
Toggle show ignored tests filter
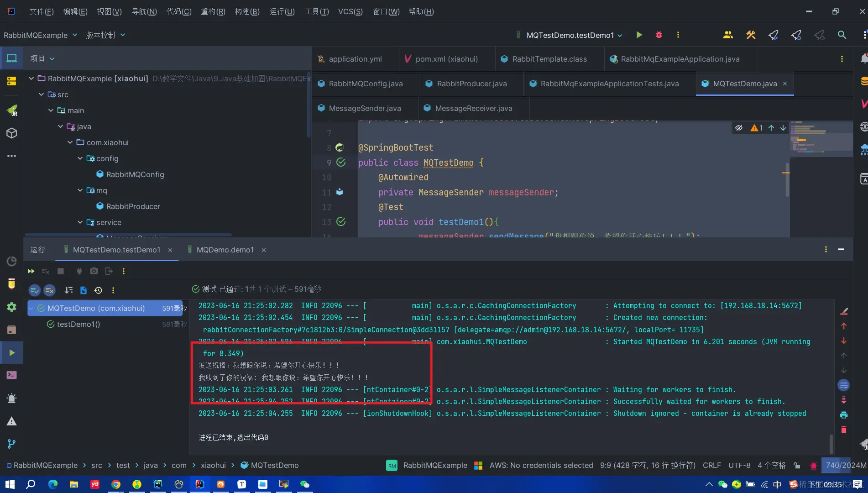pyautogui.click(x=50, y=290)
